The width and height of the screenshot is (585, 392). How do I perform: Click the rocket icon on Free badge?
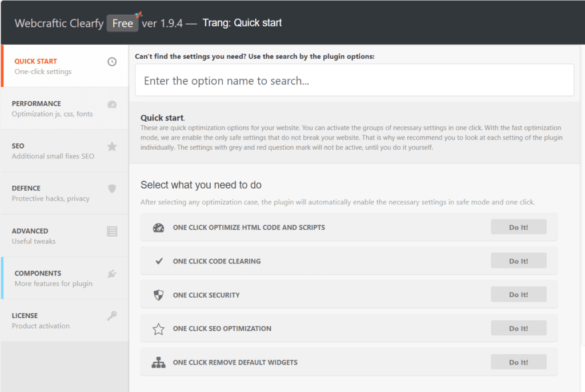[x=138, y=14]
